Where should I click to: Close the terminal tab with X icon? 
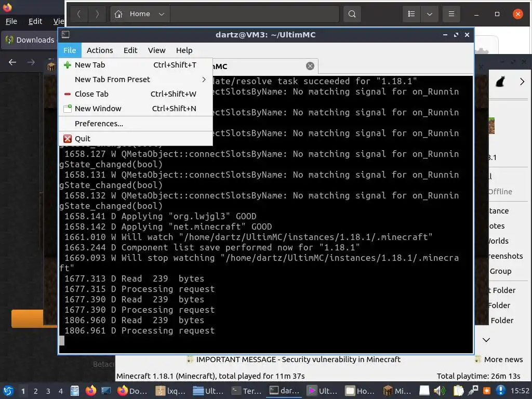[x=310, y=66]
